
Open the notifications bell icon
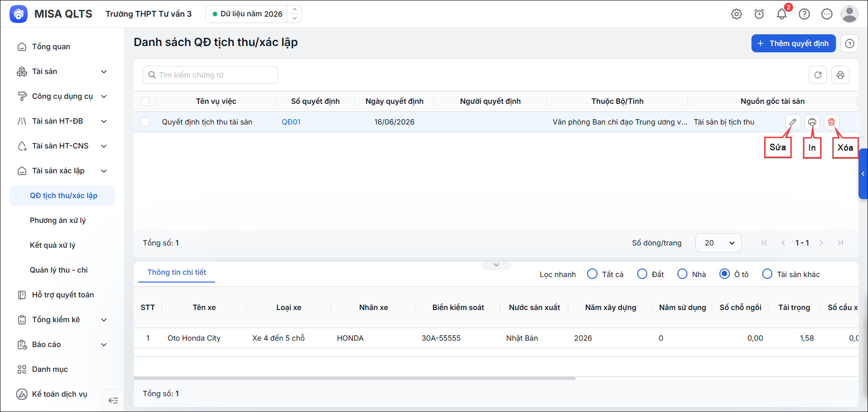pos(782,14)
